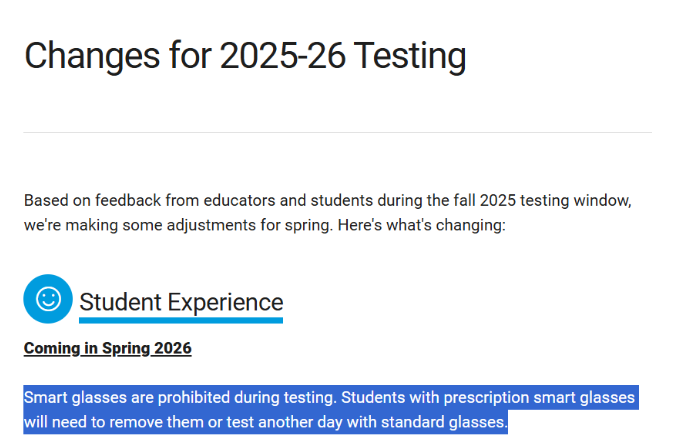
Task: Click the 'Changes for 2025-26 Testing' page title
Action: (x=245, y=56)
